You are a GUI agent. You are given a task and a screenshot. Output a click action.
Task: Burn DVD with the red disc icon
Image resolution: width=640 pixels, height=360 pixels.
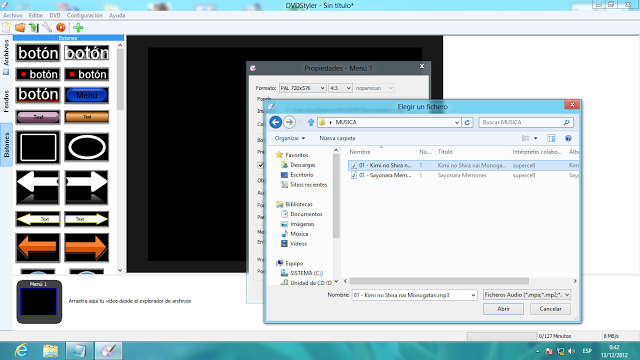(61, 27)
